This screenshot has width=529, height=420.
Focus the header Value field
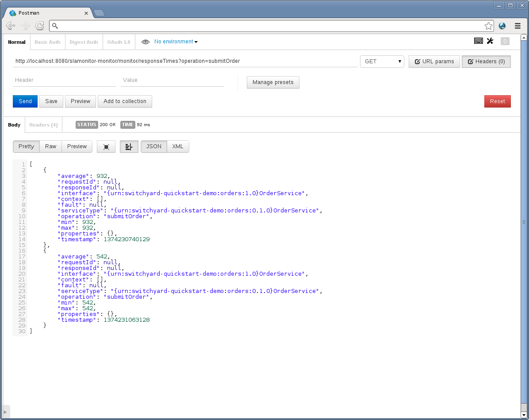[x=172, y=81]
